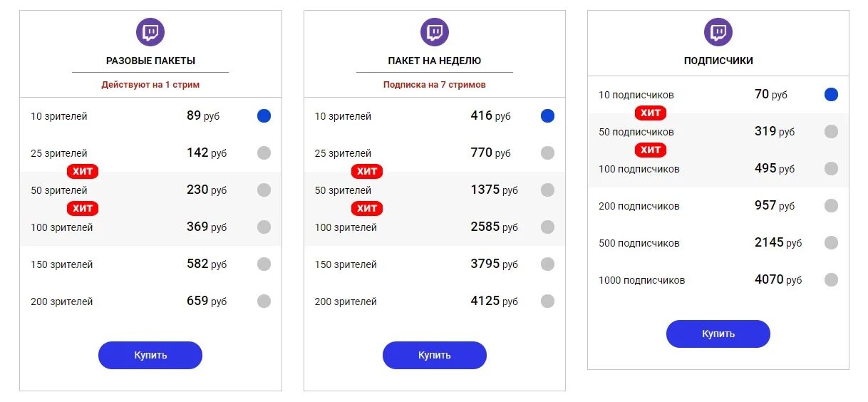
Task: Click the Пакет на неделю heading
Action: (x=435, y=61)
